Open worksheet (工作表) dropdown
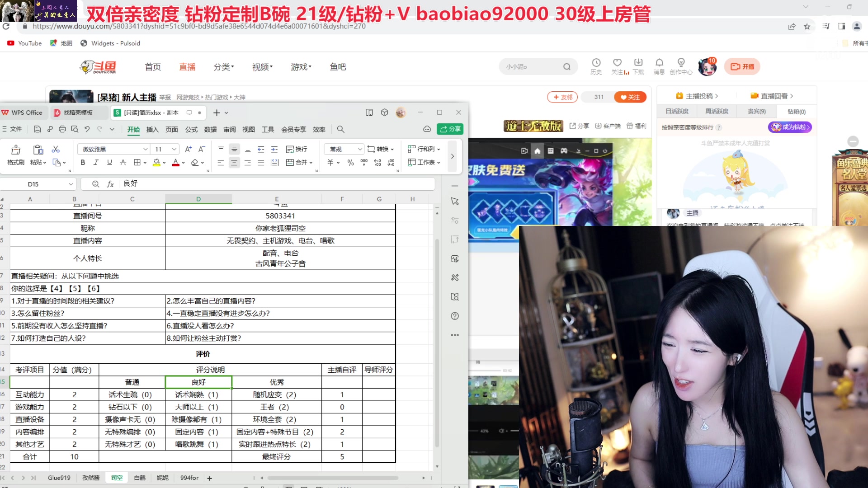Viewport: 868px width, 488px height. (424, 162)
